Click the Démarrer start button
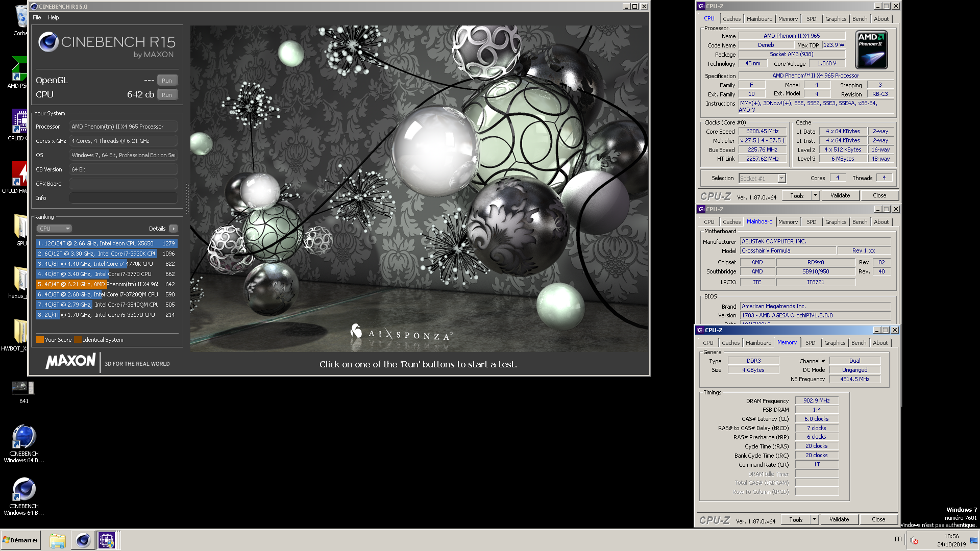The width and height of the screenshot is (980, 551). pyautogui.click(x=20, y=540)
